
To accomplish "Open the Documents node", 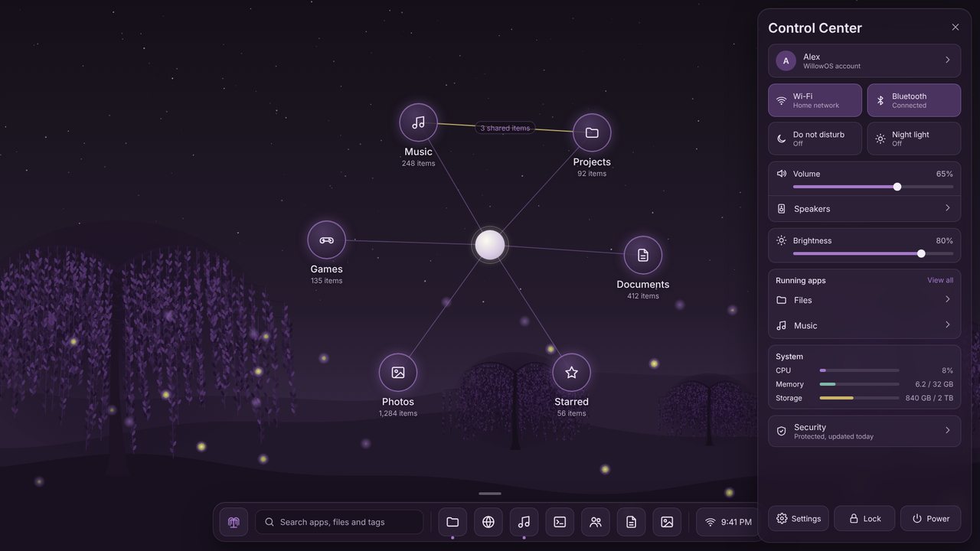I will tap(643, 255).
